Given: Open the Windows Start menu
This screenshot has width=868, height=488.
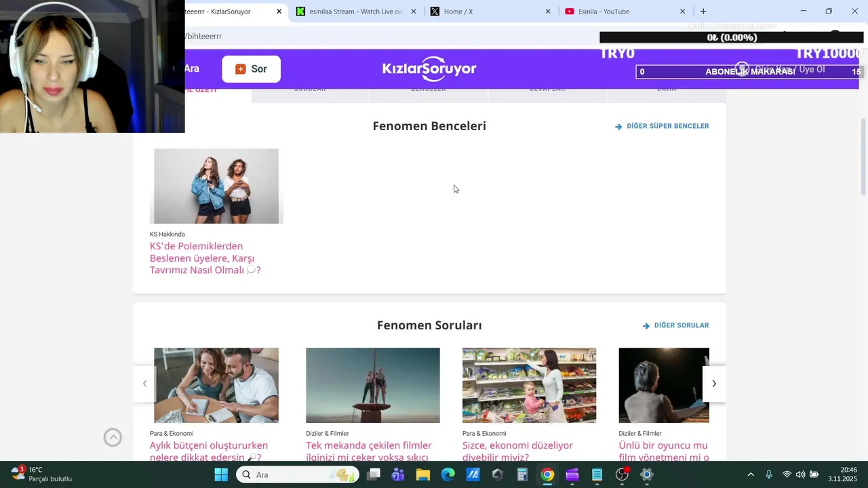Looking at the screenshot, I should coord(221,474).
